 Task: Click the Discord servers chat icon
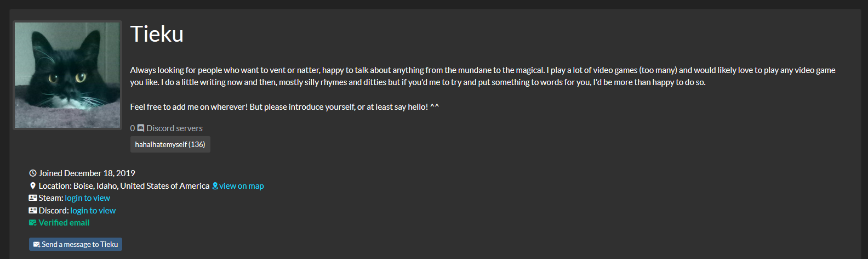[x=141, y=128]
